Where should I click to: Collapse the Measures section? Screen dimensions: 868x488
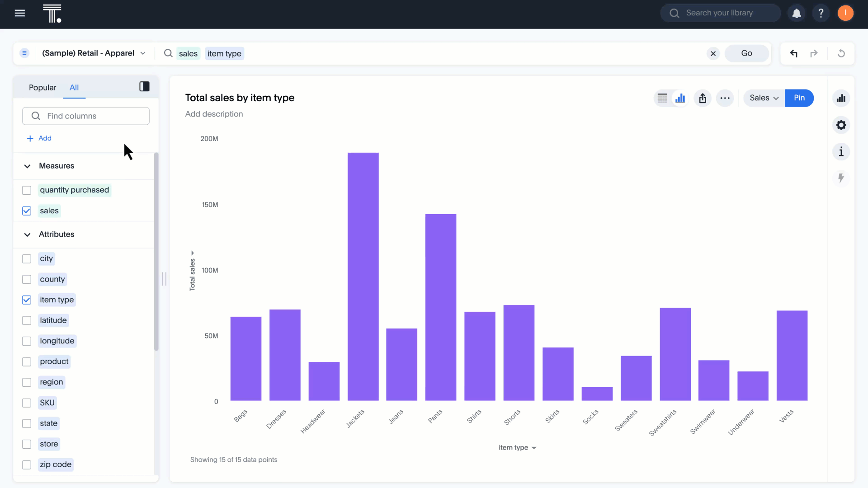(x=27, y=166)
